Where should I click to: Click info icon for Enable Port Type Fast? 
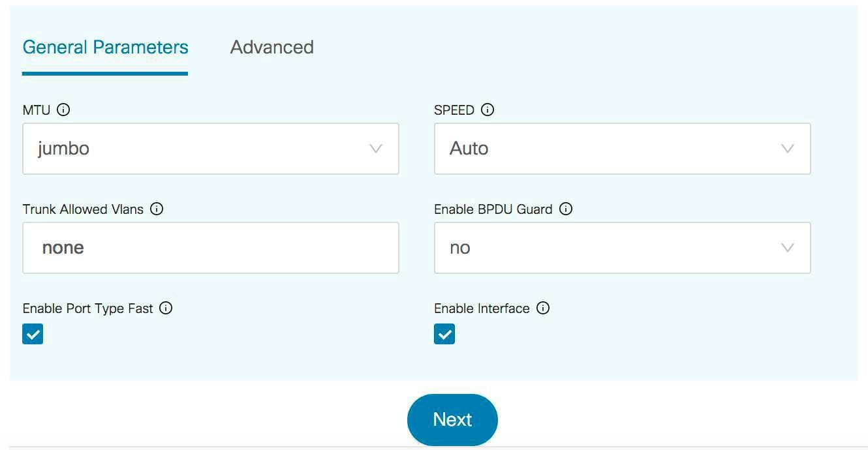point(166,308)
